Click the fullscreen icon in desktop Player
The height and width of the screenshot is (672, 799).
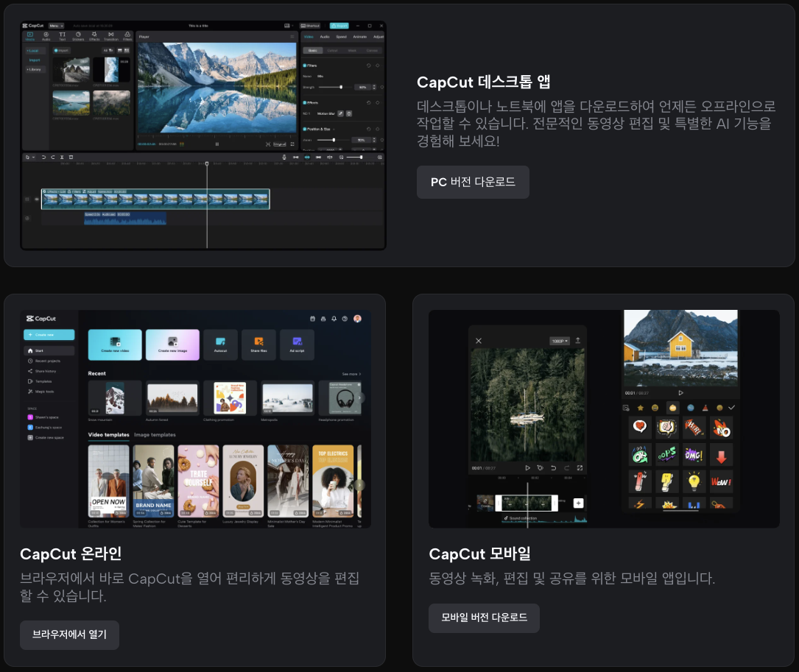pyautogui.click(x=292, y=144)
